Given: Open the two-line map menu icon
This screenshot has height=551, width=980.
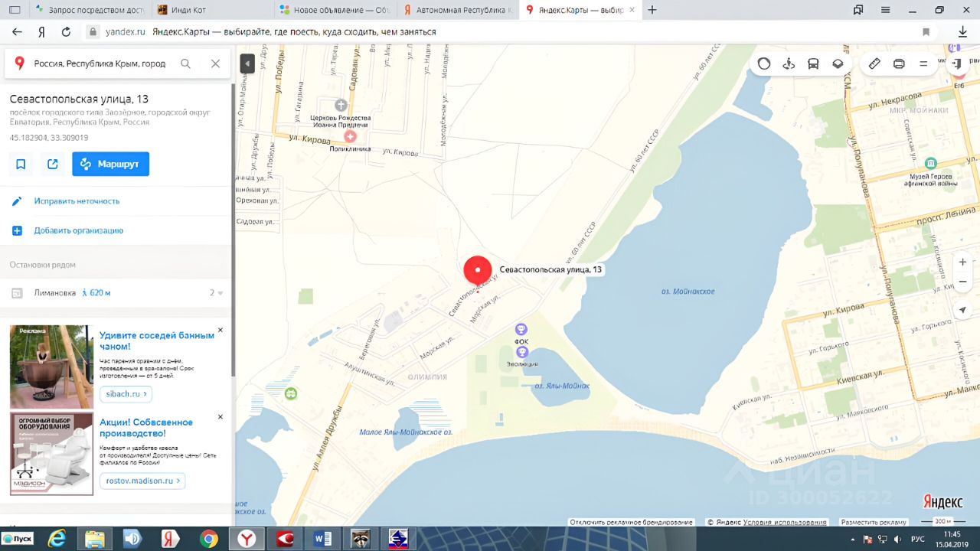Looking at the screenshot, I should click(923, 64).
